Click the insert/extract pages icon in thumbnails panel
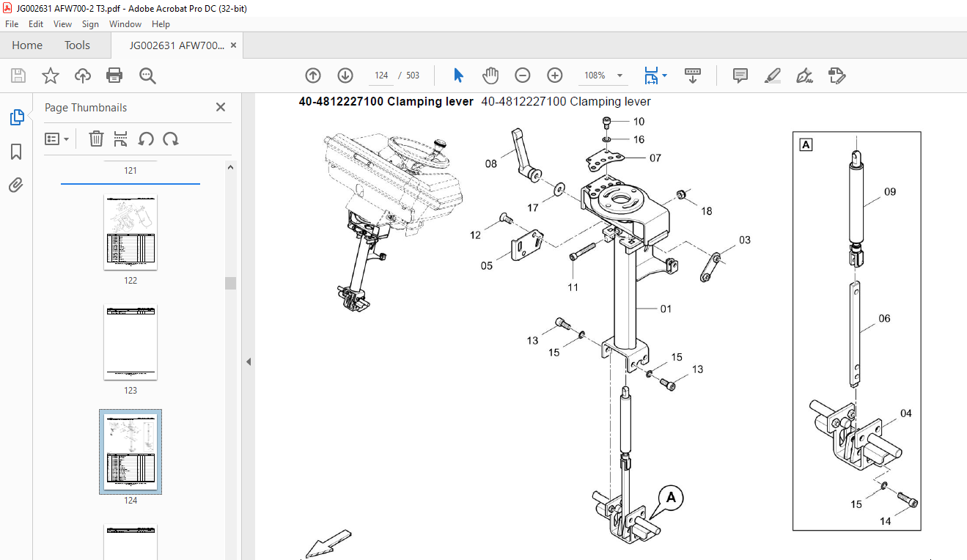The image size is (967, 560). click(x=121, y=139)
